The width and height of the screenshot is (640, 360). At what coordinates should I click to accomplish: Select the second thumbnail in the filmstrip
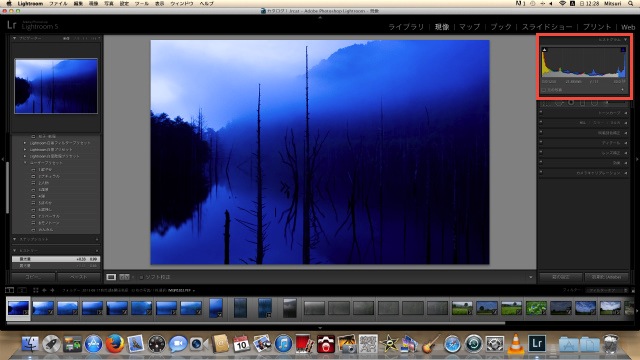[x=43, y=308]
